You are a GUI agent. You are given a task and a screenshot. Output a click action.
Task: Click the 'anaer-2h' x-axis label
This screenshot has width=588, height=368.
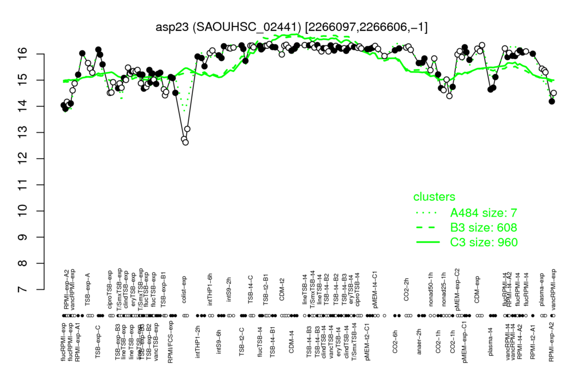coord(419,342)
